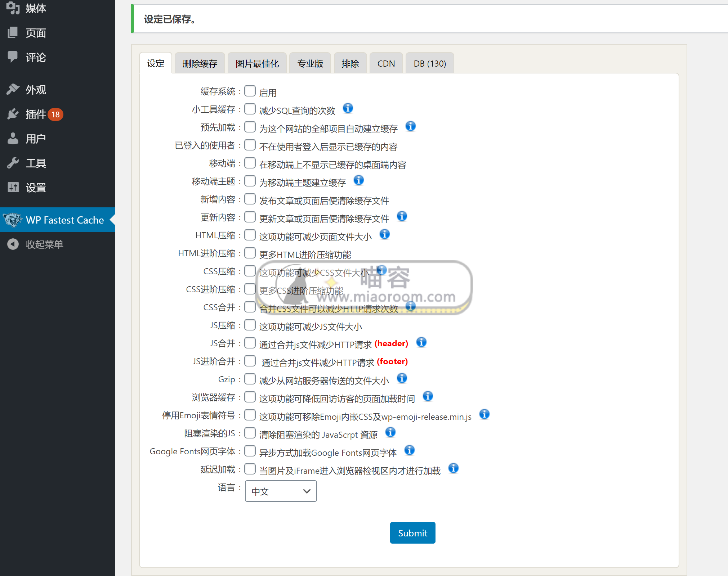
Task: Open 用户 in the admin menu
Action: coord(36,139)
